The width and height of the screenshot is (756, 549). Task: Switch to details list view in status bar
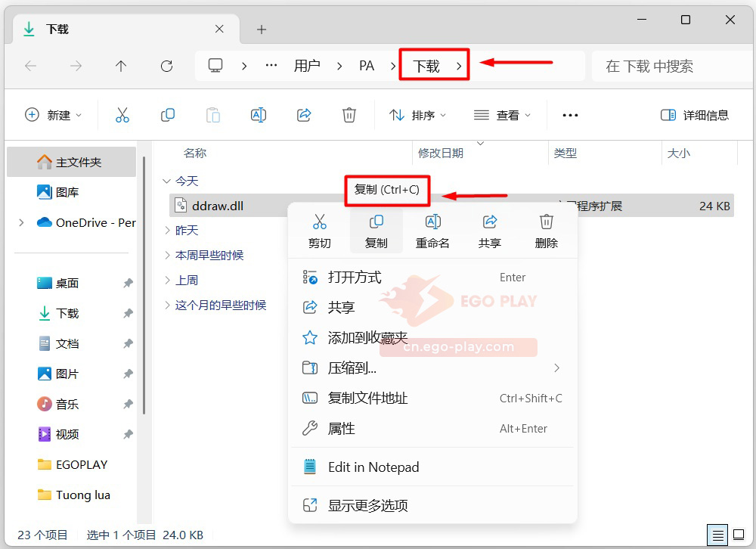point(717,535)
